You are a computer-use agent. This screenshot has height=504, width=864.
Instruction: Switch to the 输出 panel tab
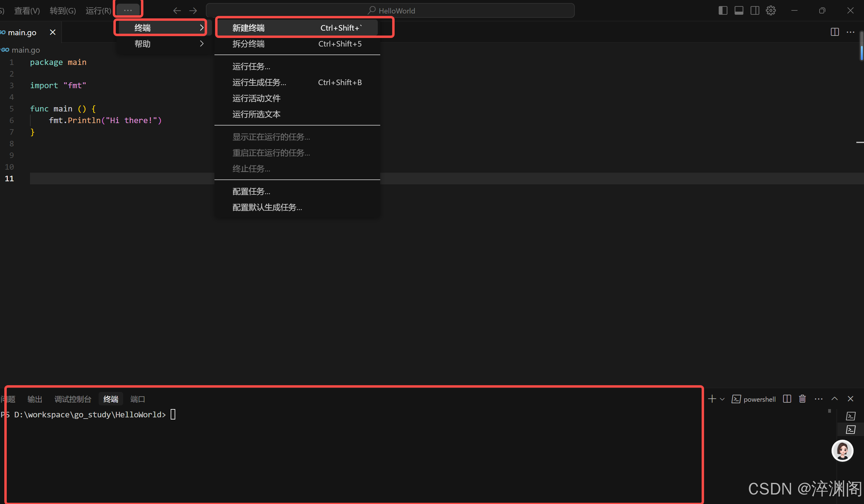coord(35,399)
